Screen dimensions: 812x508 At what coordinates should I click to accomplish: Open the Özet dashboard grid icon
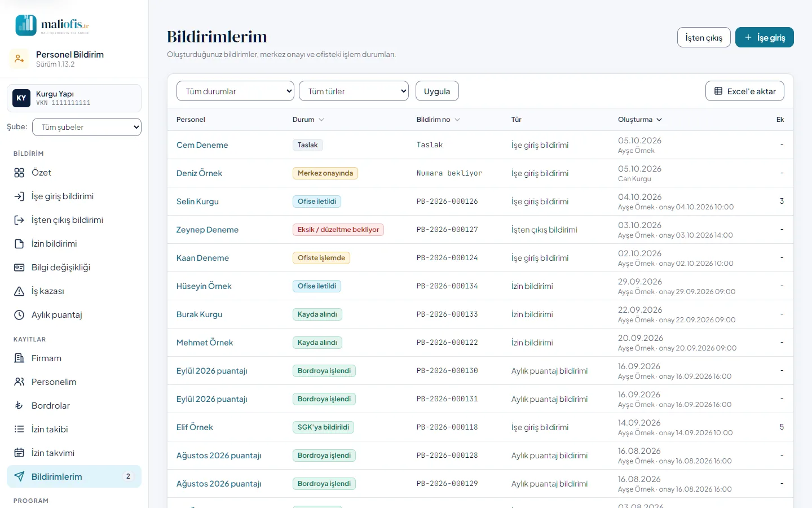coord(19,173)
